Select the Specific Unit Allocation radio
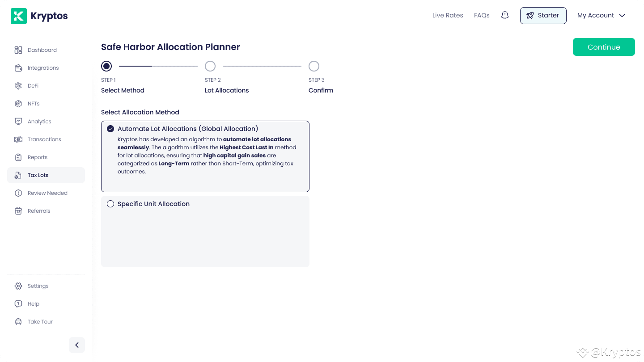The image size is (644, 362). click(x=110, y=204)
